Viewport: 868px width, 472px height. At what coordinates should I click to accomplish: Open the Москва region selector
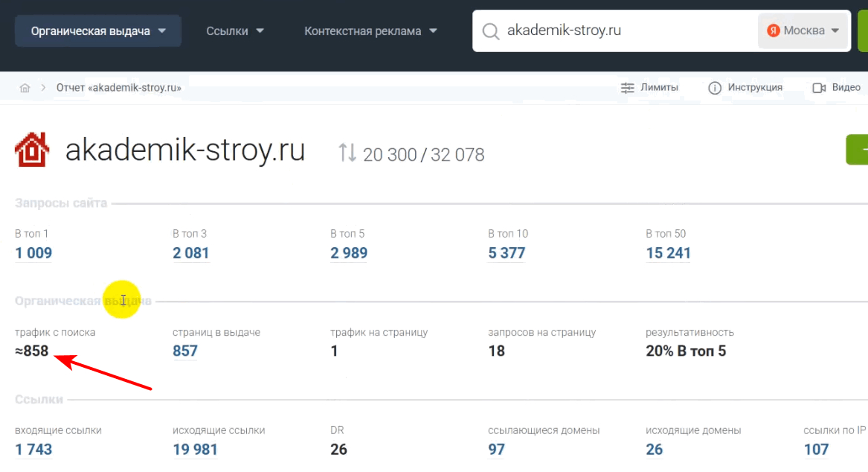point(803,31)
